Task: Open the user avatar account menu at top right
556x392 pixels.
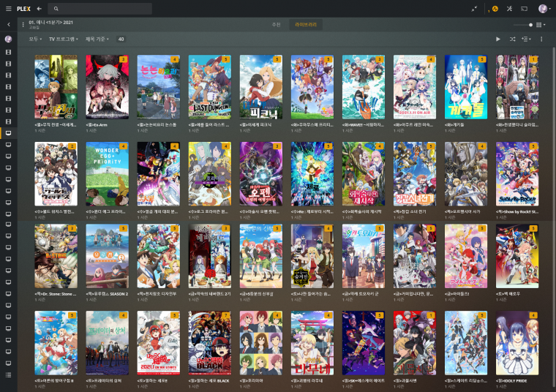Action: tap(544, 9)
